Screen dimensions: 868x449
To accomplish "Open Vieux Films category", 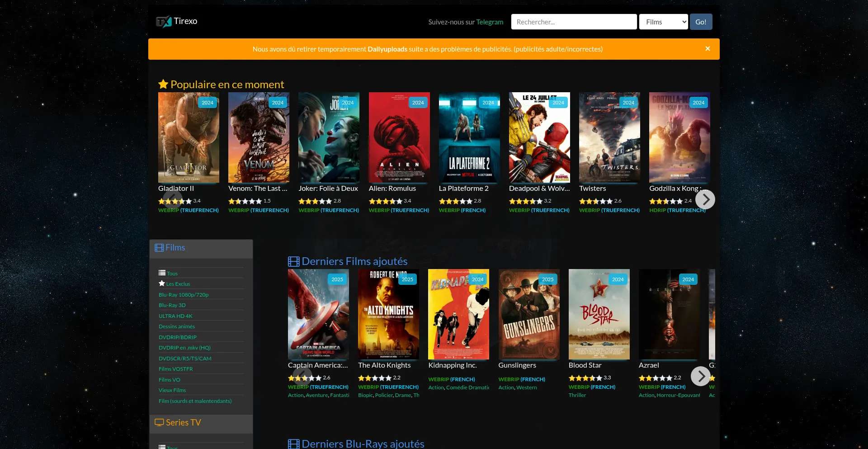I will click(x=172, y=390).
